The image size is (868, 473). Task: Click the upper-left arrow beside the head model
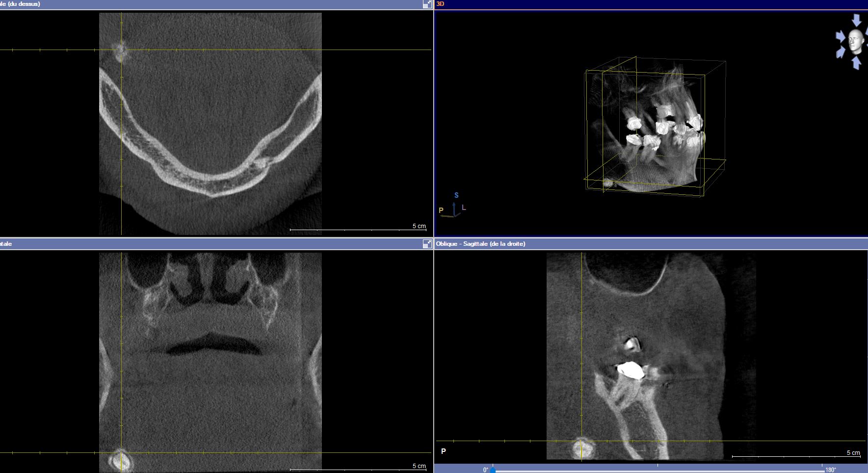[x=841, y=36]
